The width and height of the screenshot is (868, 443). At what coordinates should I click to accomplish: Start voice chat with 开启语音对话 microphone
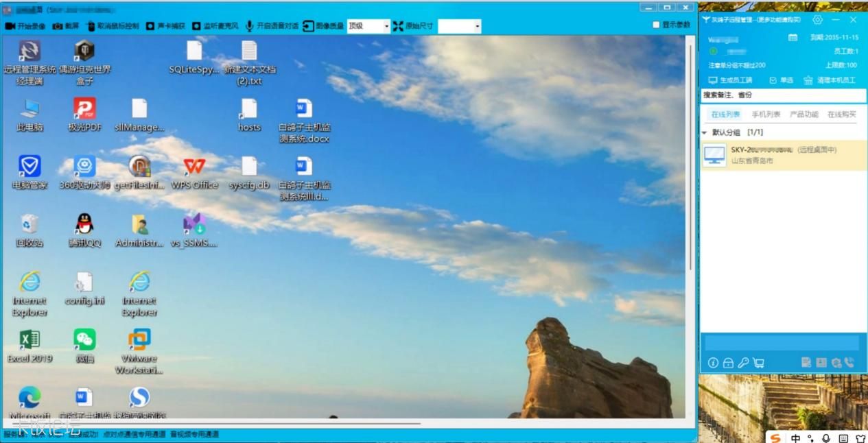click(x=250, y=26)
